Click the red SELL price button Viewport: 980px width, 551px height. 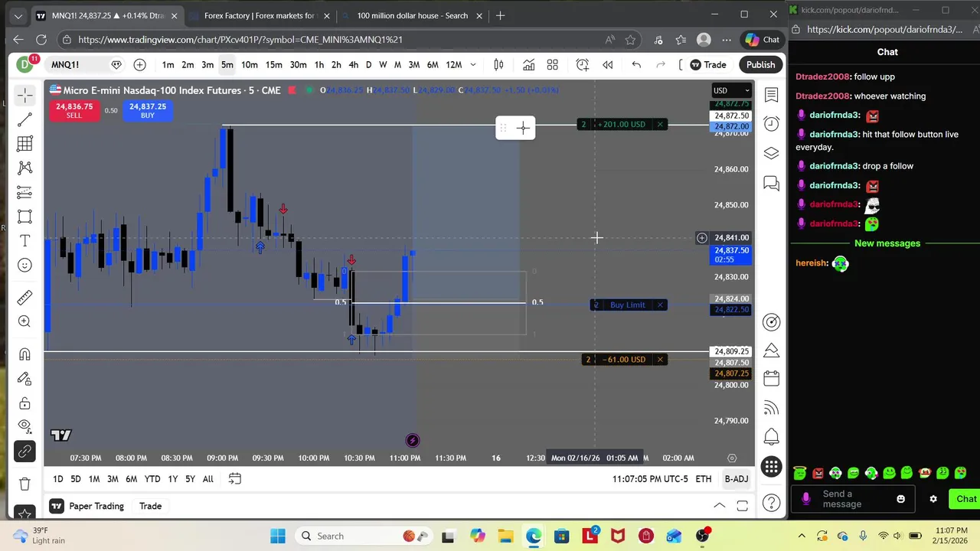coord(73,111)
